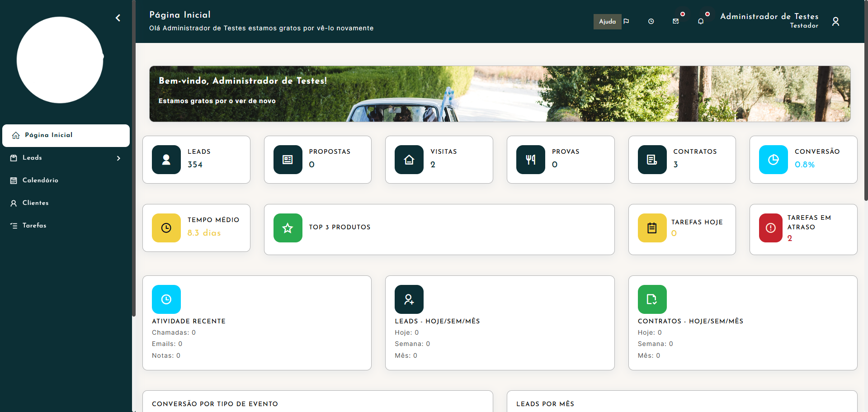Expand the Leads submenu arrow
868x412 pixels.
[x=118, y=158]
